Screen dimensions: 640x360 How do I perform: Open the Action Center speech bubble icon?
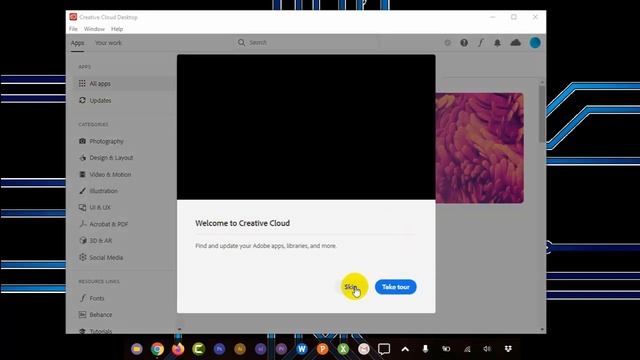384,349
